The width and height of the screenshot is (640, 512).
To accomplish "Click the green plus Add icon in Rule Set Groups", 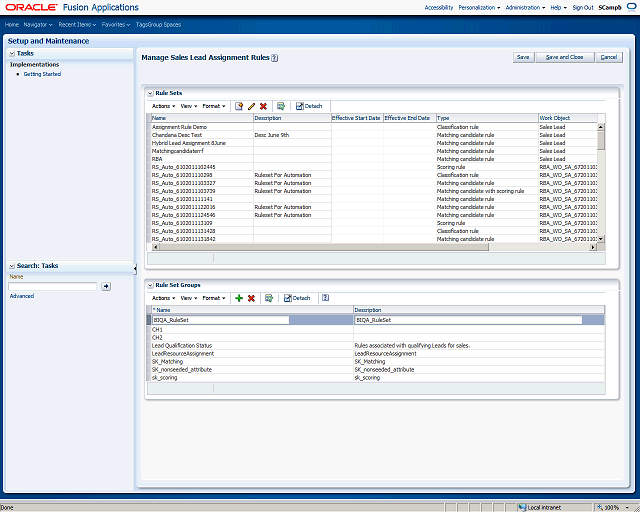I will [239, 298].
